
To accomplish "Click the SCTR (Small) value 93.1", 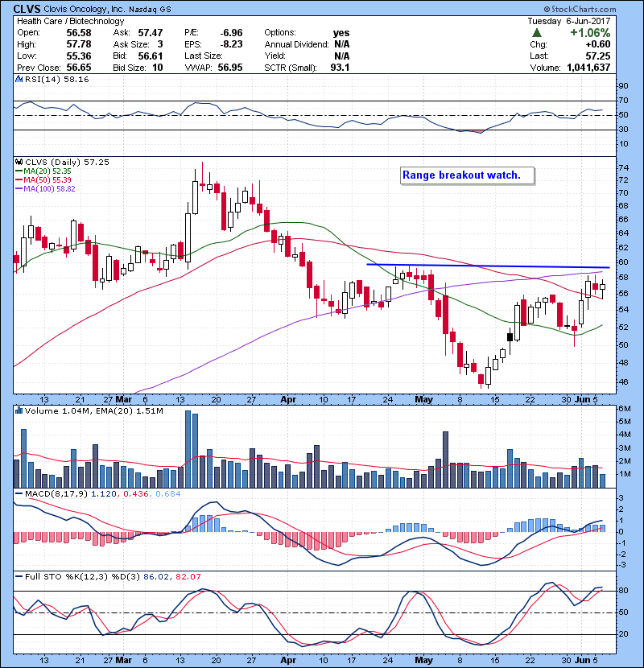I will 340,68.
